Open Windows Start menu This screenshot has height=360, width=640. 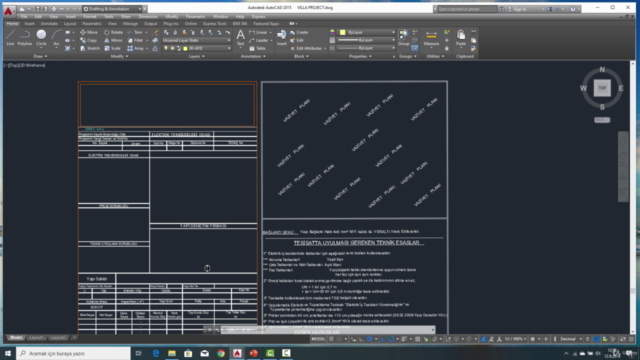[7, 353]
